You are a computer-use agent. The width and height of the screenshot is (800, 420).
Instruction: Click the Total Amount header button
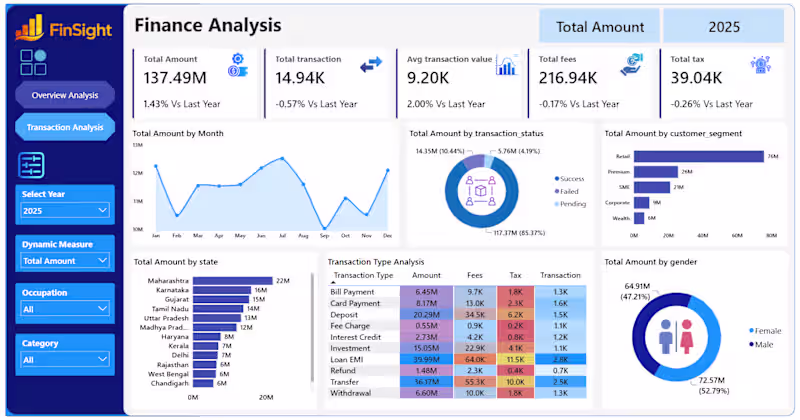pos(599,27)
